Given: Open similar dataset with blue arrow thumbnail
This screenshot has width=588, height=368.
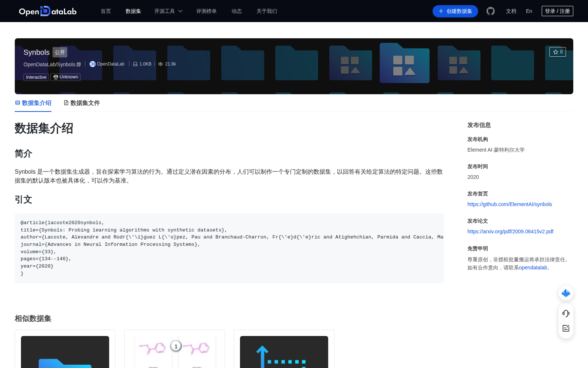Looking at the screenshot, I should (x=284, y=352).
